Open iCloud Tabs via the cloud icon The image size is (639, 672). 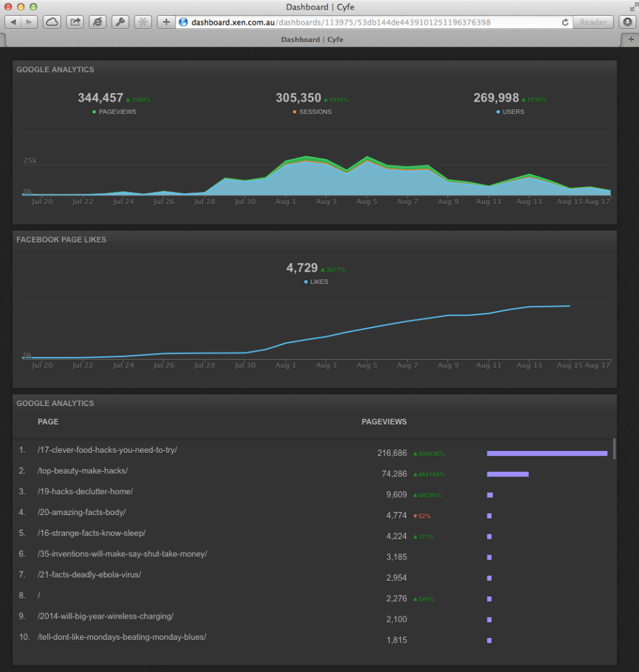pos(51,22)
